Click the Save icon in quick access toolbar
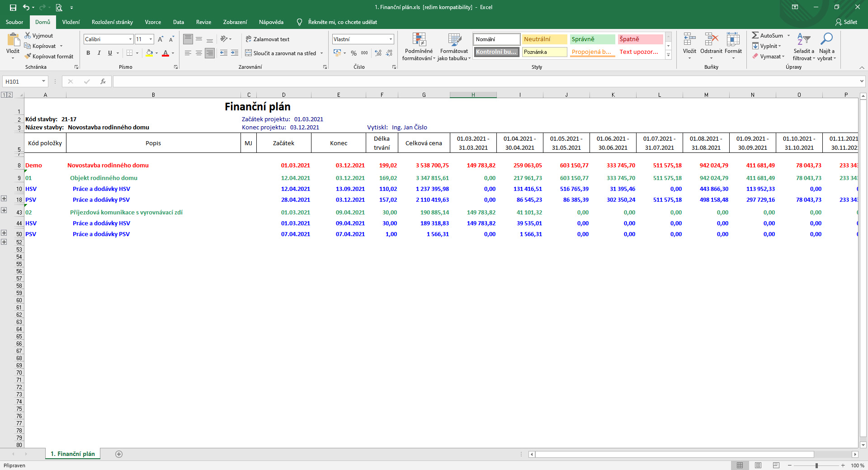This screenshot has height=470, width=868. pyautogui.click(x=13, y=7)
